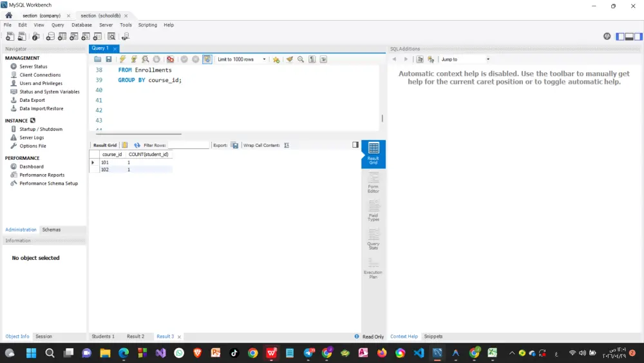The height and width of the screenshot is (363, 644).
Task: Toggle result side panel visibility
Action: coord(355,144)
